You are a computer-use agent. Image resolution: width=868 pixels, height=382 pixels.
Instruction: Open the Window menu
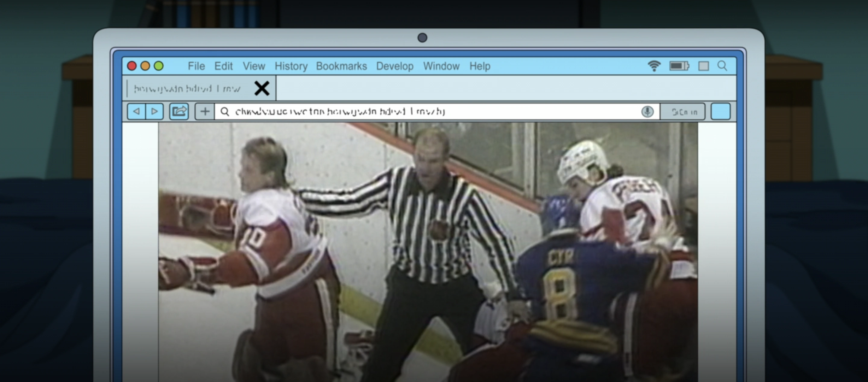click(x=441, y=66)
